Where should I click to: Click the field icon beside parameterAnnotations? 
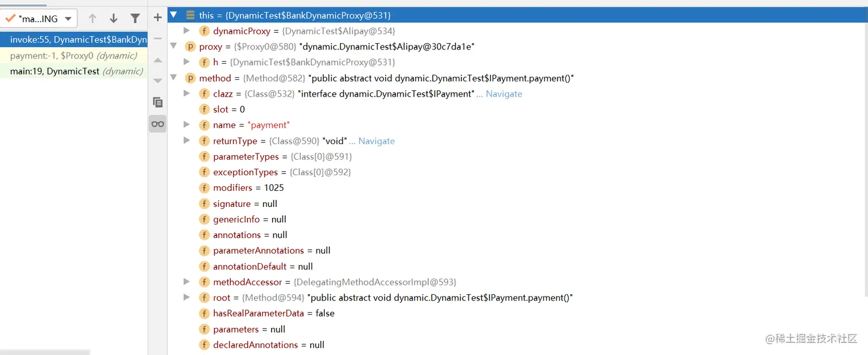(204, 250)
